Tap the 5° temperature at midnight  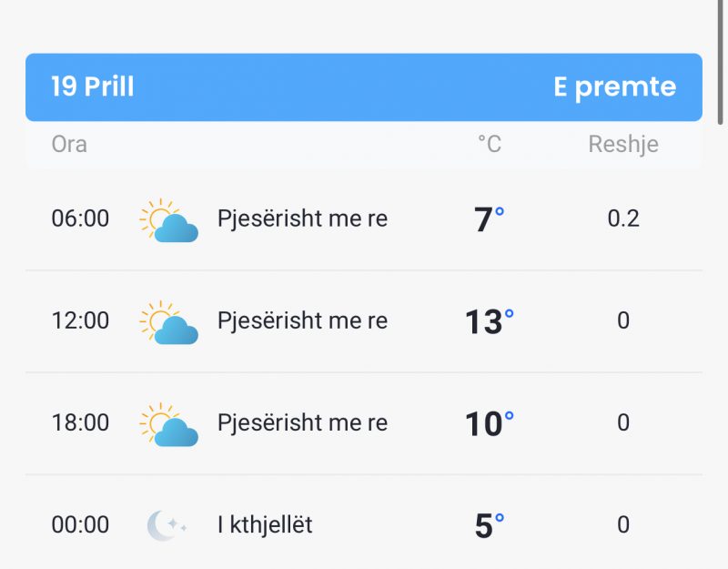pyautogui.click(x=490, y=526)
